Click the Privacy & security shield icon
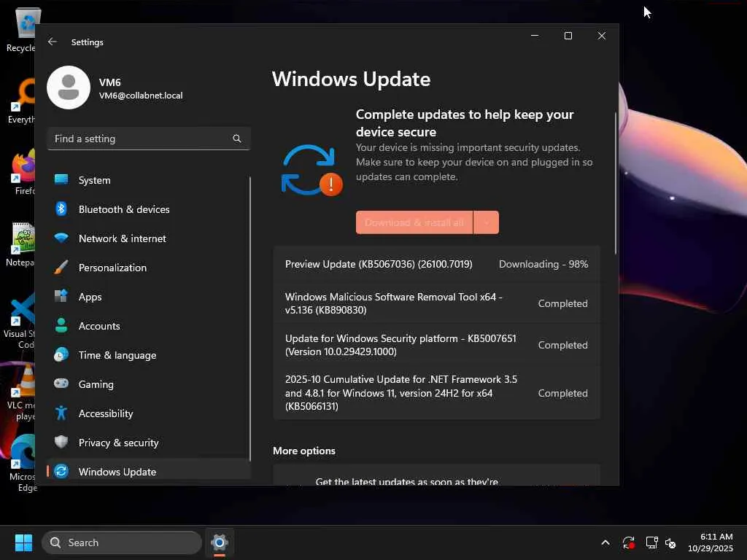This screenshot has height=560, width=747. [x=61, y=442]
